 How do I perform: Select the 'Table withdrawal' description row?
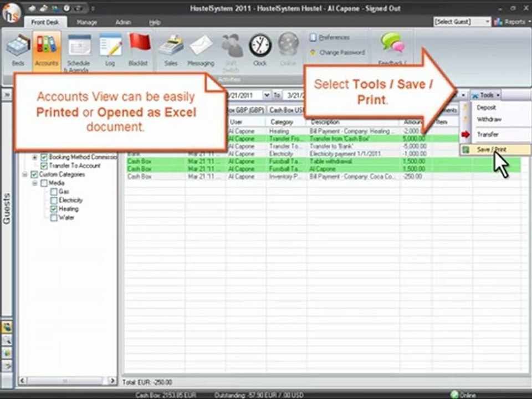324,161
